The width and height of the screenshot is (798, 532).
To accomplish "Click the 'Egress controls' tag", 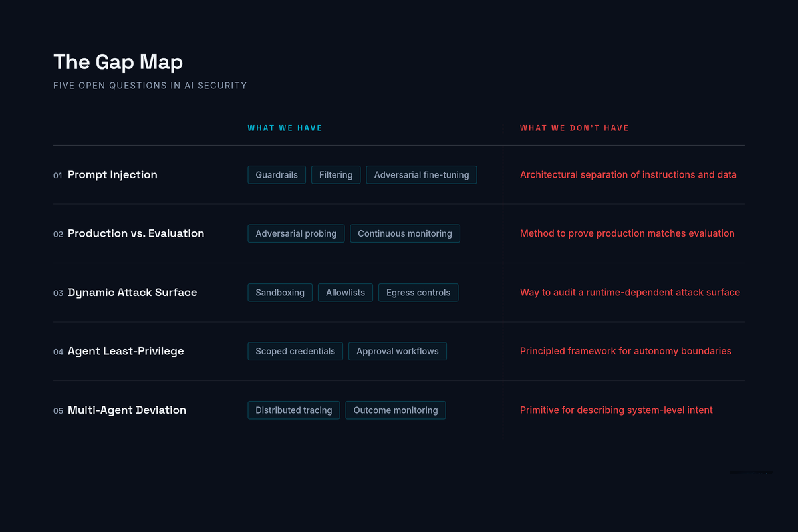I will pos(418,293).
